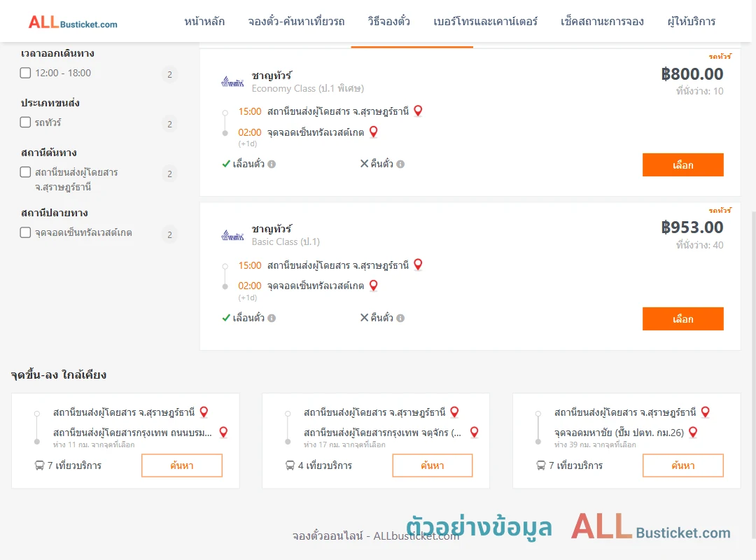Tick the 12:00 - 18:00 departure time checkbox
756x560 pixels.
26,73
